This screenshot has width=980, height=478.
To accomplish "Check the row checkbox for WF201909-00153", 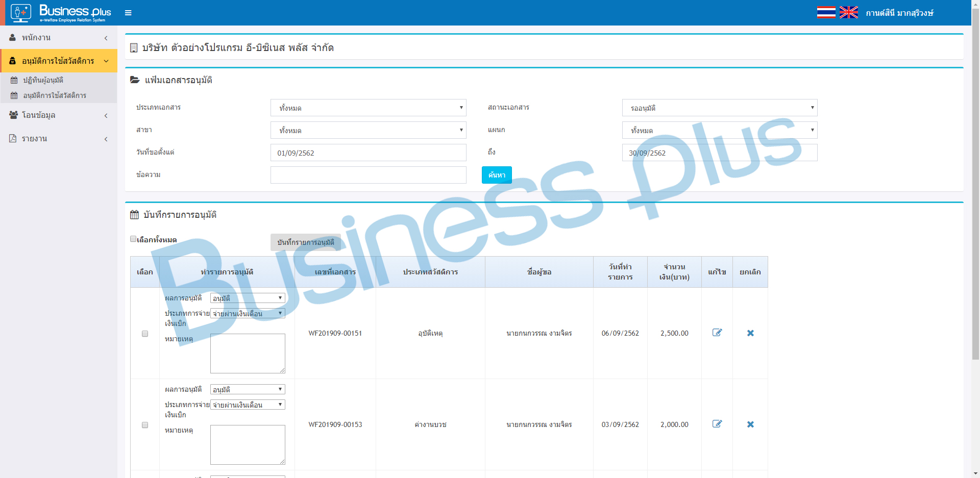I will [x=145, y=425].
